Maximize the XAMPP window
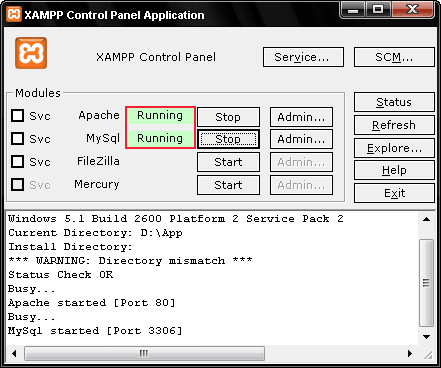Screen dimensions: 441x368 pyautogui.click(x=378, y=9)
